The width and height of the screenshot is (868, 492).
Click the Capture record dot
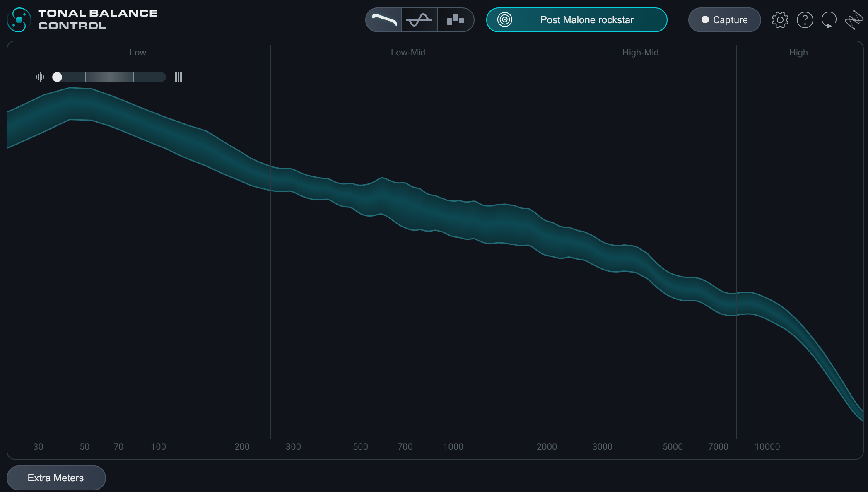(705, 20)
